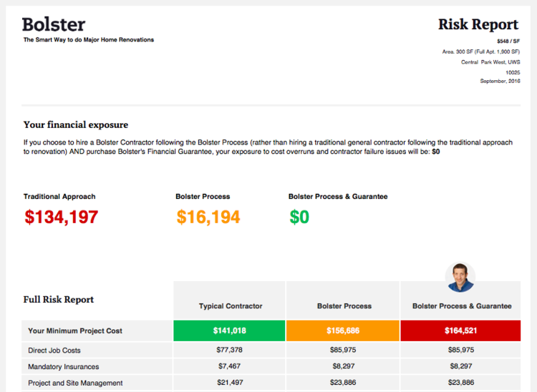This screenshot has width=537, height=392.
Task: Click the 'The Smart Way to do Major Home Renovations' tagline
Action: coord(89,39)
